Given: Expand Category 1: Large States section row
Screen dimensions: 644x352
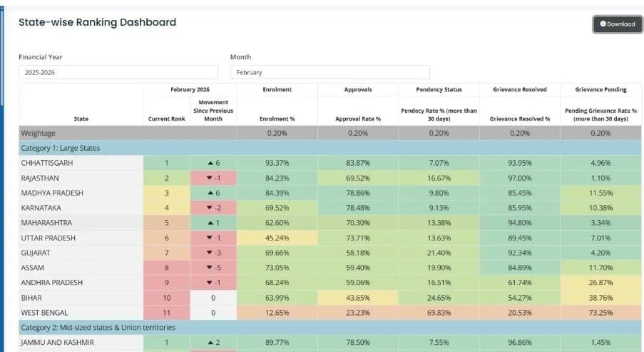Looking at the screenshot, I should (x=61, y=148).
